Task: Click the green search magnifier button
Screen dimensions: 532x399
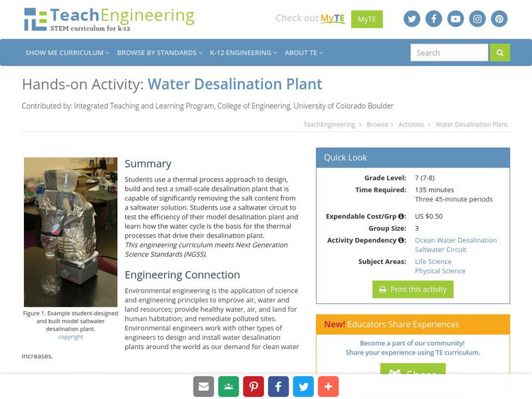Action: tap(499, 53)
